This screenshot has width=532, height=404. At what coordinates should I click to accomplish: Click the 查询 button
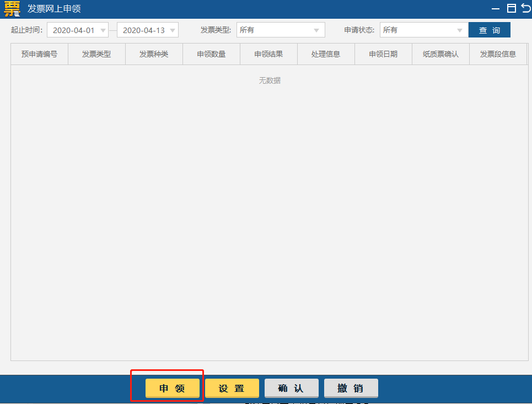pyautogui.click(x=489, y=30)
